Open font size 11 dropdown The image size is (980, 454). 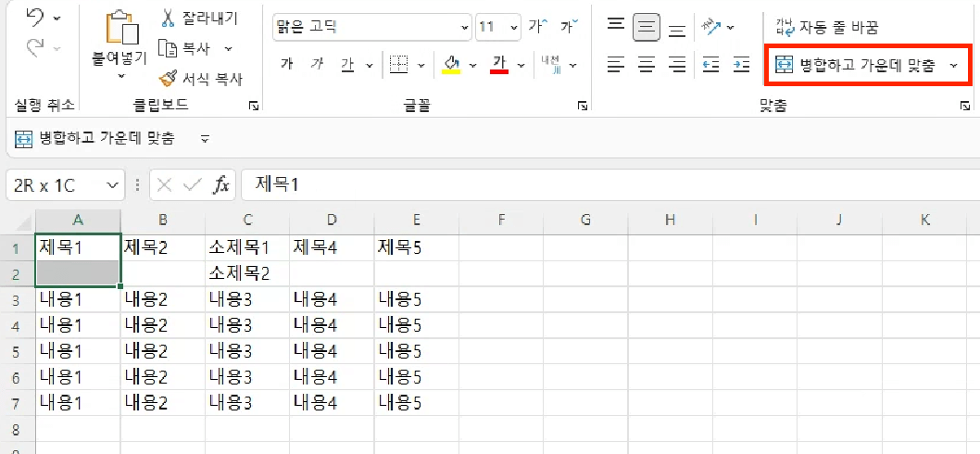[x=514, y=28]
